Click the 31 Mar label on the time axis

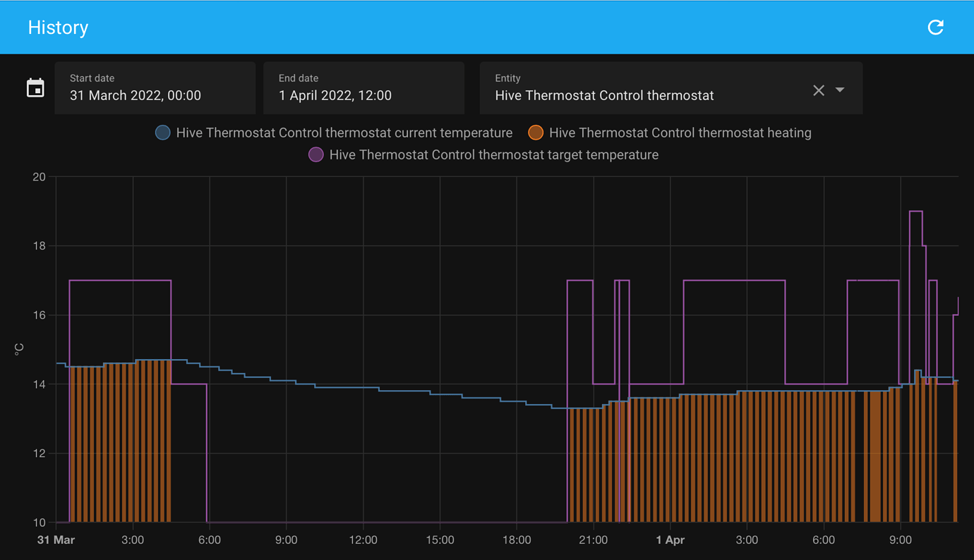coord(56,540)
